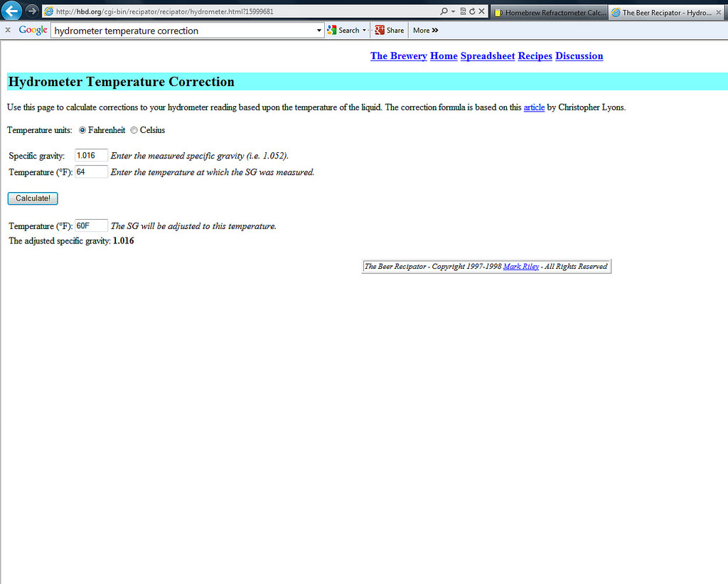Expand the More toolbar chevron

pos(425,30)
